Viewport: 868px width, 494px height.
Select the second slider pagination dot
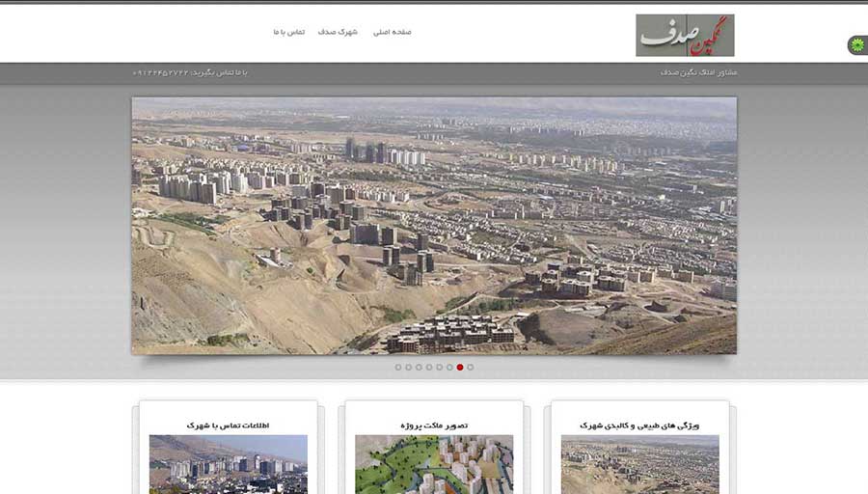(x=409, y=367)
